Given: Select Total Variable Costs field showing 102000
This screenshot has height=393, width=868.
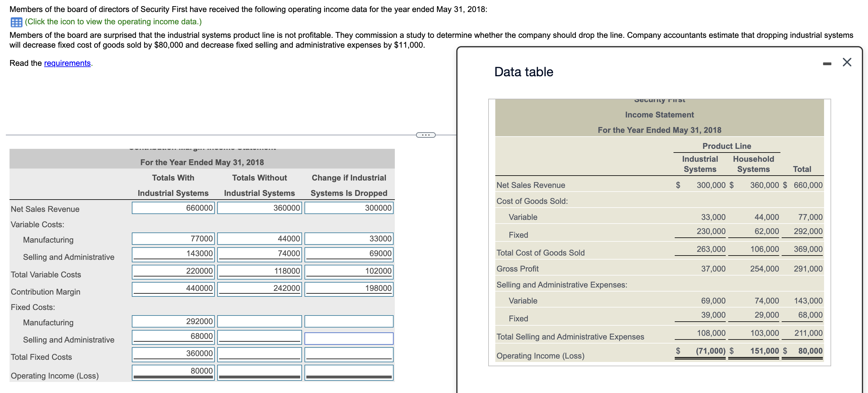Looking at the screenshot, I should [349, 272].
